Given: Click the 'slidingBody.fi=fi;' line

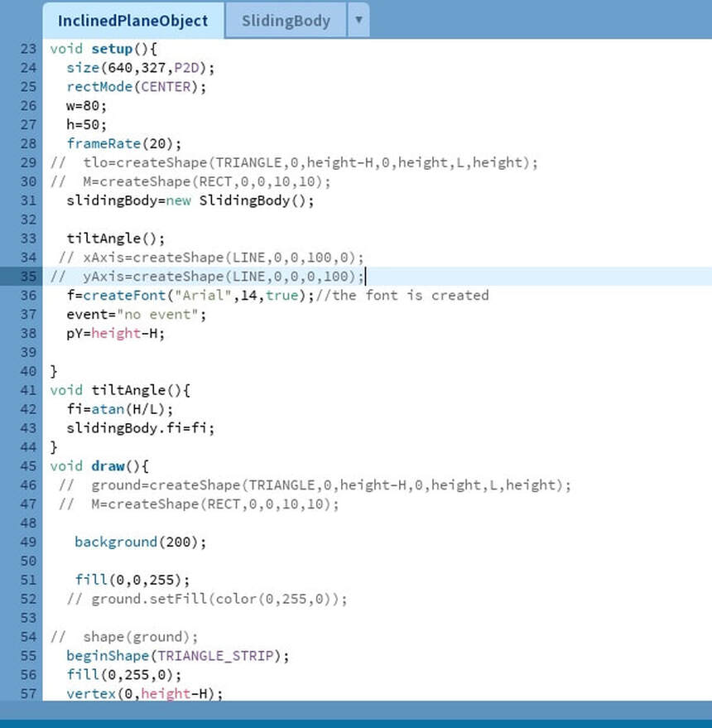Looking at the screenshot, I should (x=141, y=428).
